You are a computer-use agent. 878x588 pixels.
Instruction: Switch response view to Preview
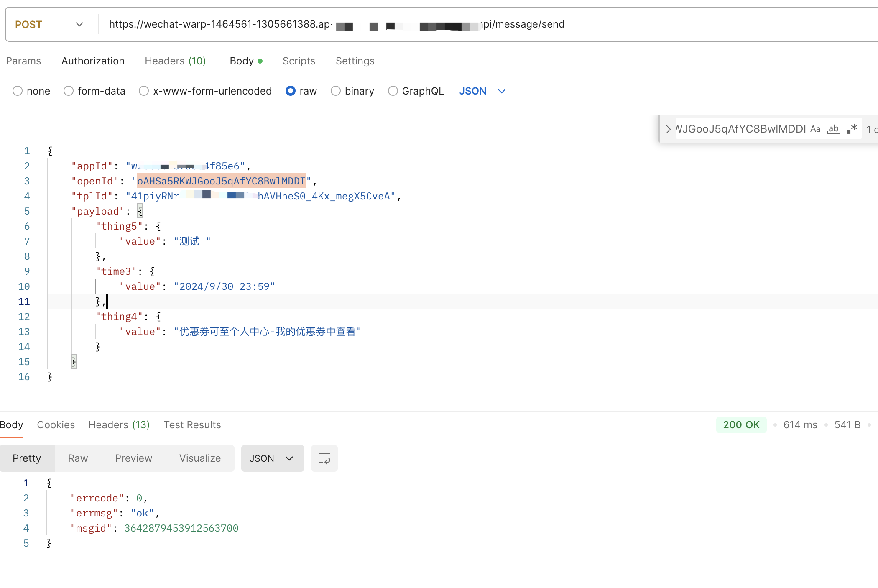pyautogui.click(x=133, y=458)
